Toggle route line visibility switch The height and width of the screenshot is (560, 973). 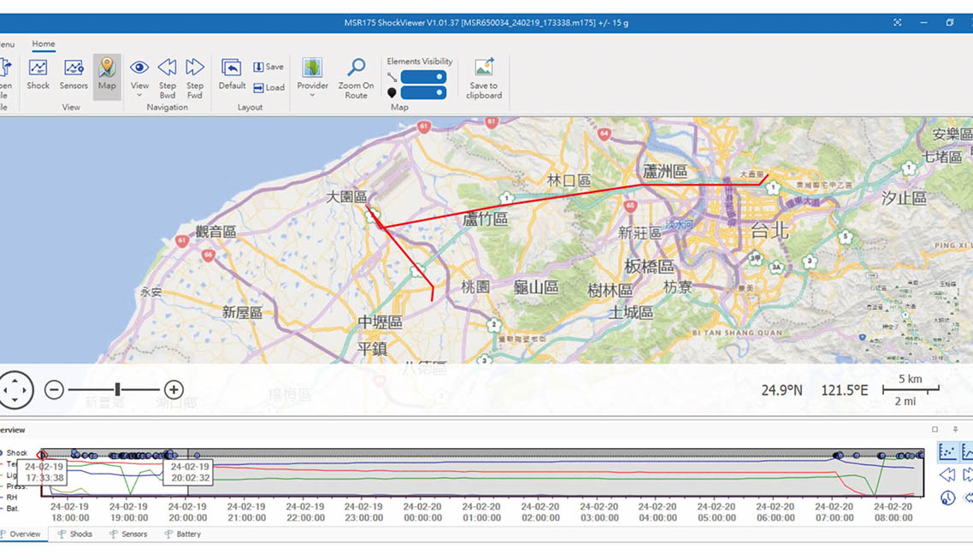pos(423,77)
